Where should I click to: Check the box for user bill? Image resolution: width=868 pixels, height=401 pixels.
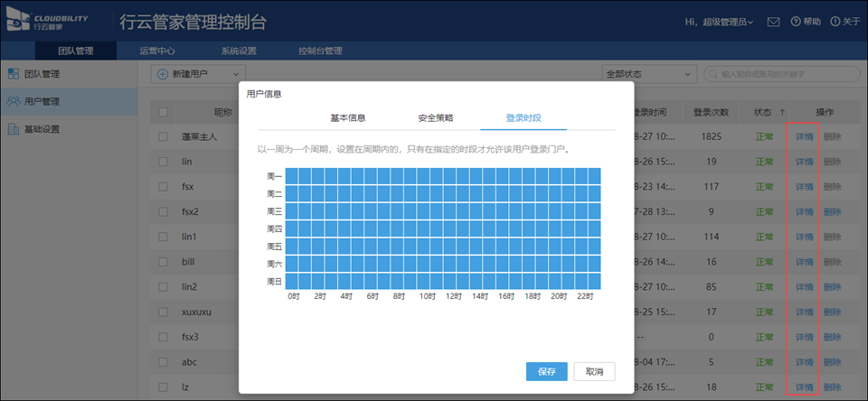163,262
